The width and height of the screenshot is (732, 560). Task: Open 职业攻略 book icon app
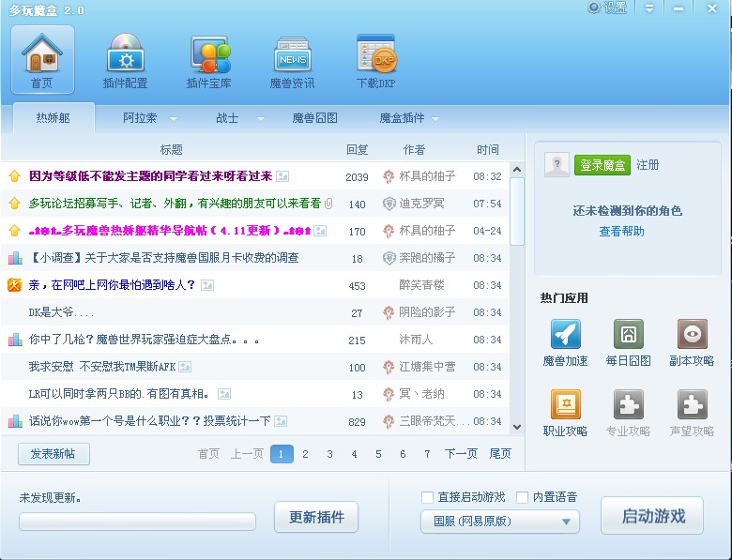[x=565, y=404]
